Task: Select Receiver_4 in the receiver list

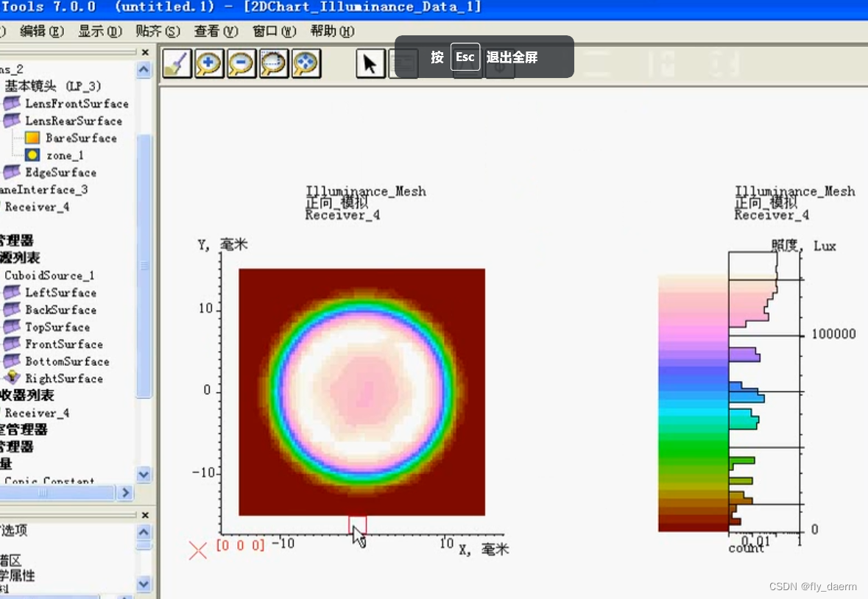Action: click(x=37, y=413)
